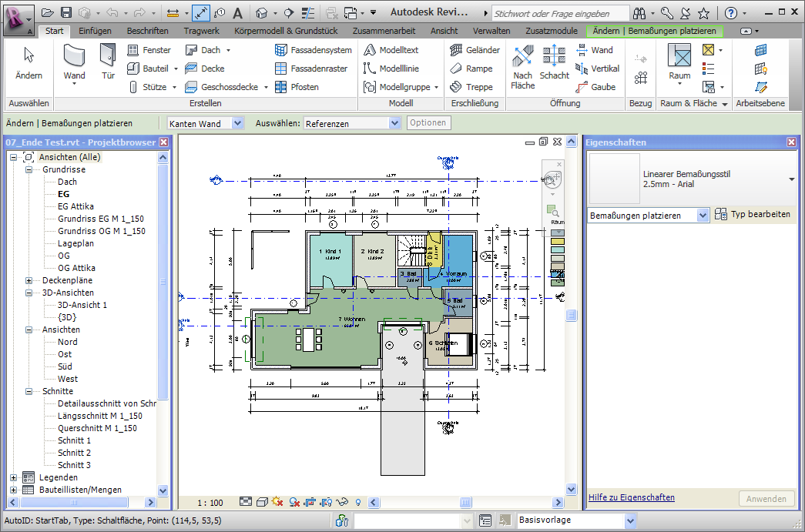Open the Auswählen Referenzen dropdown
Screen dimensions: 805x532
(x=395, y=122)
